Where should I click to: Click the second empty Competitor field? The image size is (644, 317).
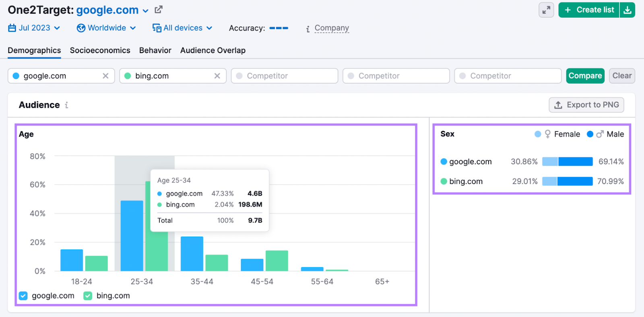click(x=396, y=76)
